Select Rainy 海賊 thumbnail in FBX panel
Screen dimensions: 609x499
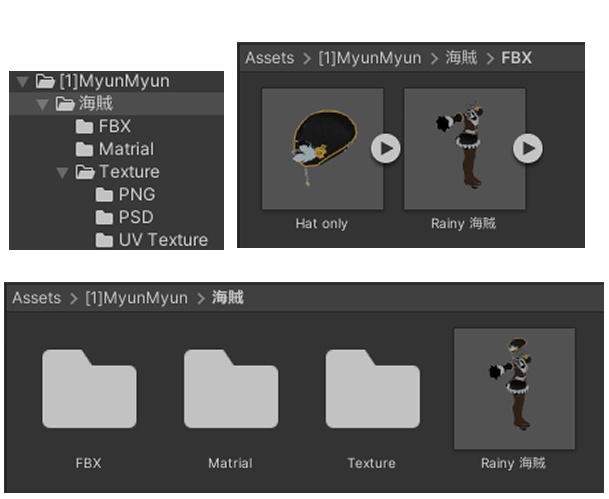[465, 149]
